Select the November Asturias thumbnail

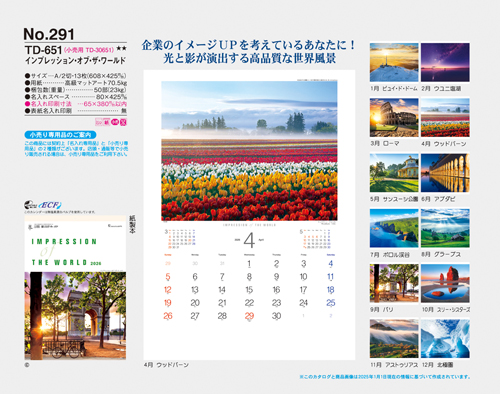coord(394,339)
